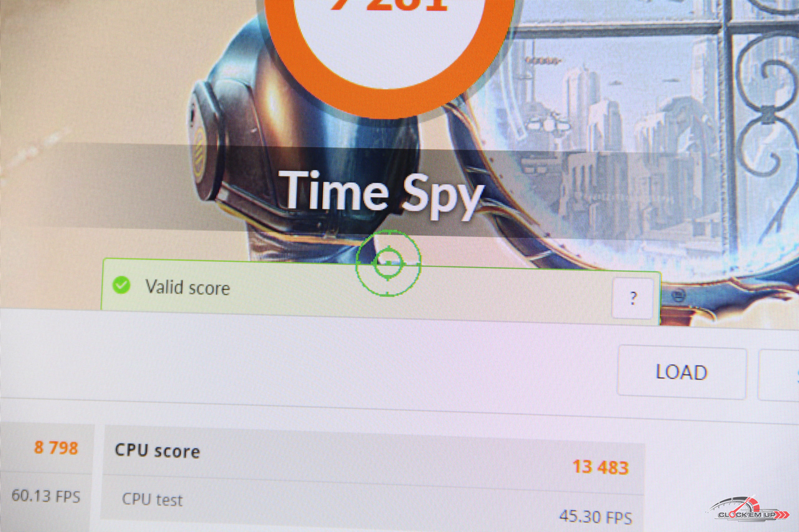Screen dimensions: 799x532
Task: Click the Valid score label text
Action: (187, 288)
